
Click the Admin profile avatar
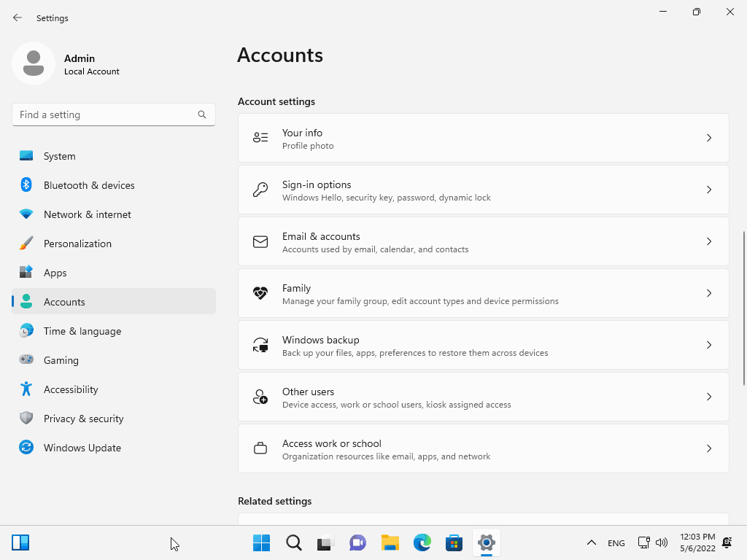tap(34, 63)
